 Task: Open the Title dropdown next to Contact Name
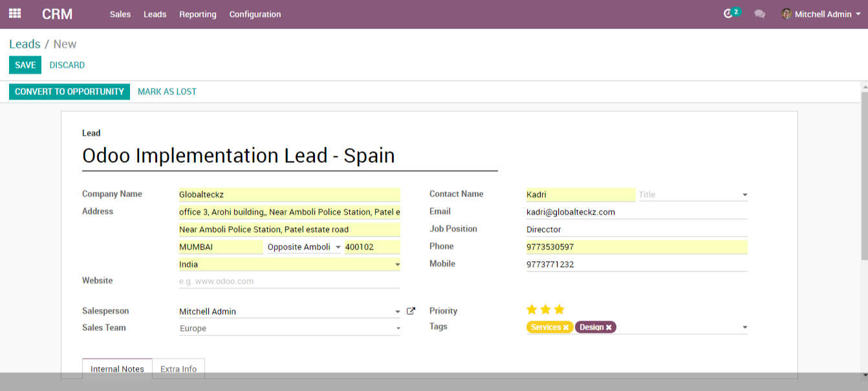click(744, 194)
